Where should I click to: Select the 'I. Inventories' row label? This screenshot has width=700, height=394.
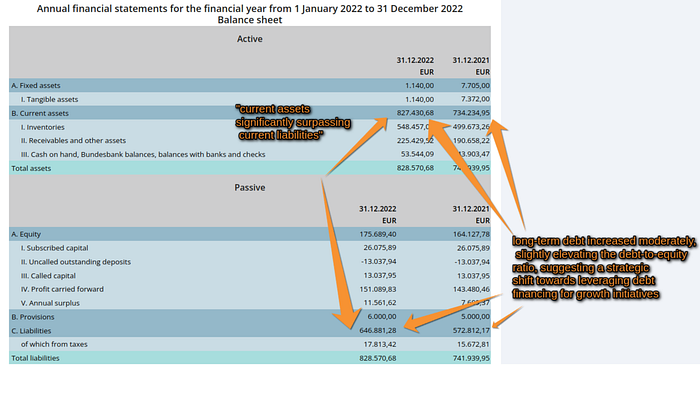pos(42,127)
